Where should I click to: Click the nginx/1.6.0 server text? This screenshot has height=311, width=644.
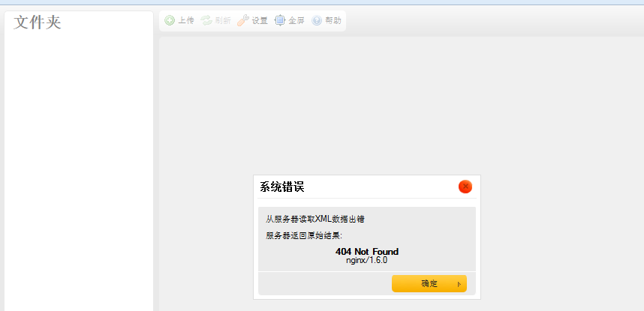(367, 260)
